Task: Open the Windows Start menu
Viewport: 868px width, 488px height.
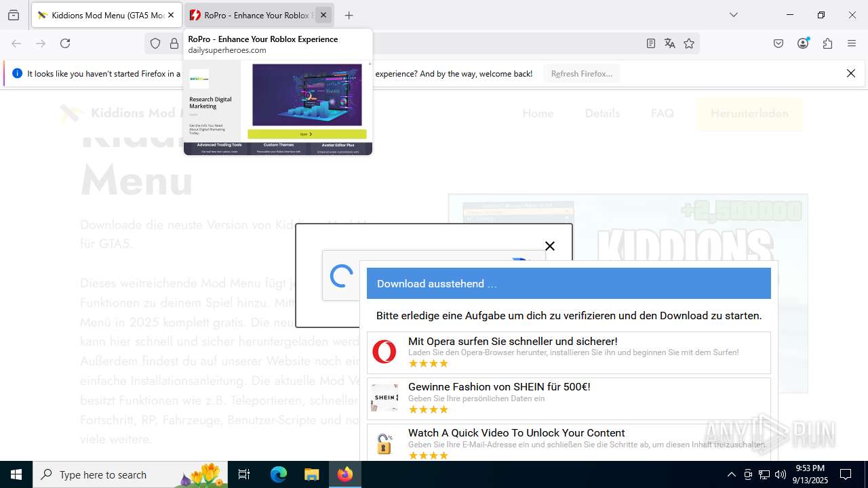Action: coord(16,474)
